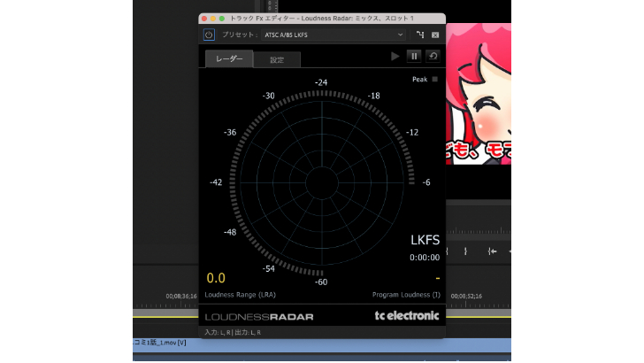Click the -60 label on radar
The width and height of the screenshot is (644, 363).
tap(321, 282)
